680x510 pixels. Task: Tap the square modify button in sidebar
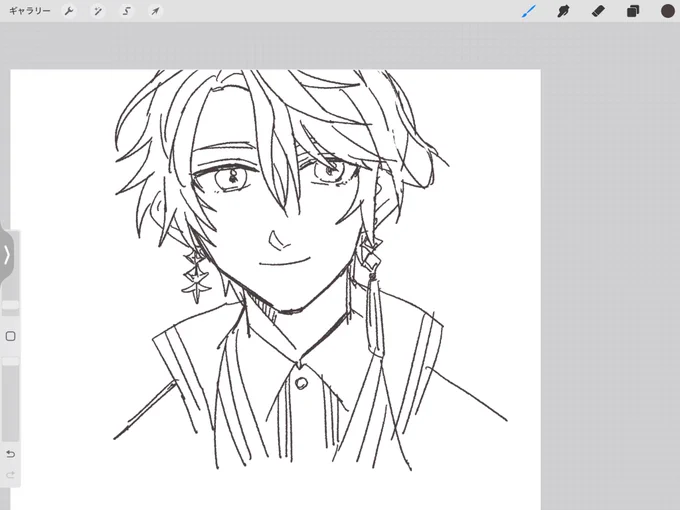(x=10, y=336)
